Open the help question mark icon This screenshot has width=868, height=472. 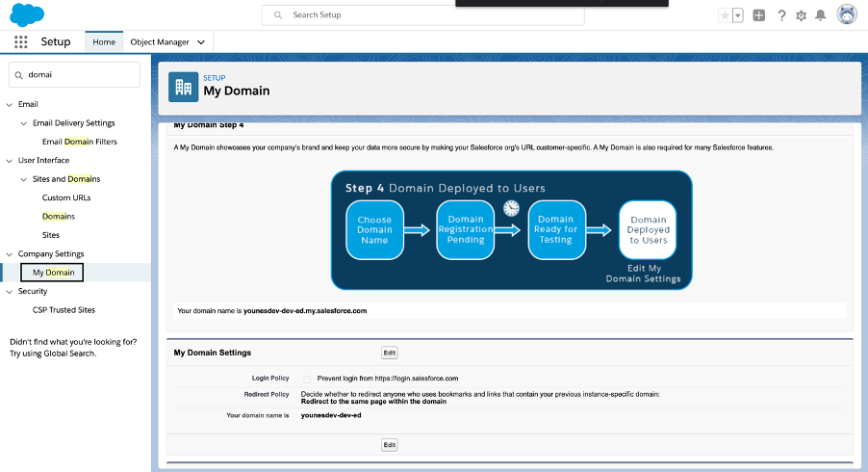[x=781, y=15]
